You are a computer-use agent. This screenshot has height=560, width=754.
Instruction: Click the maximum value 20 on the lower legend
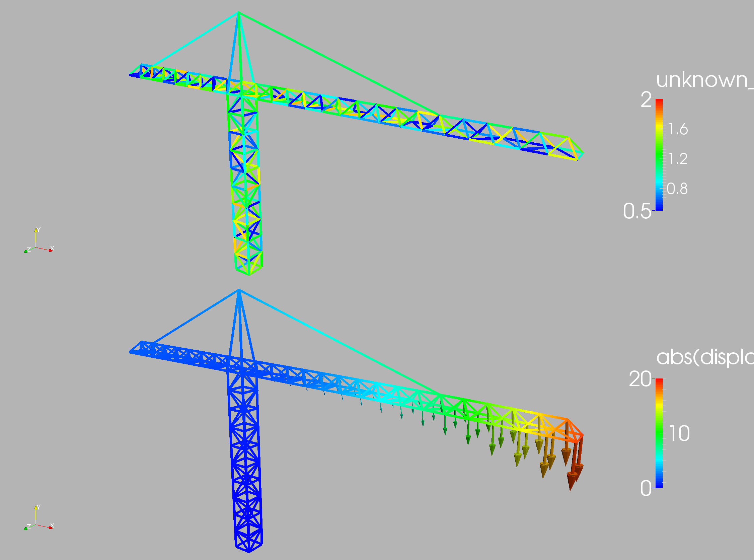point(640,379)
